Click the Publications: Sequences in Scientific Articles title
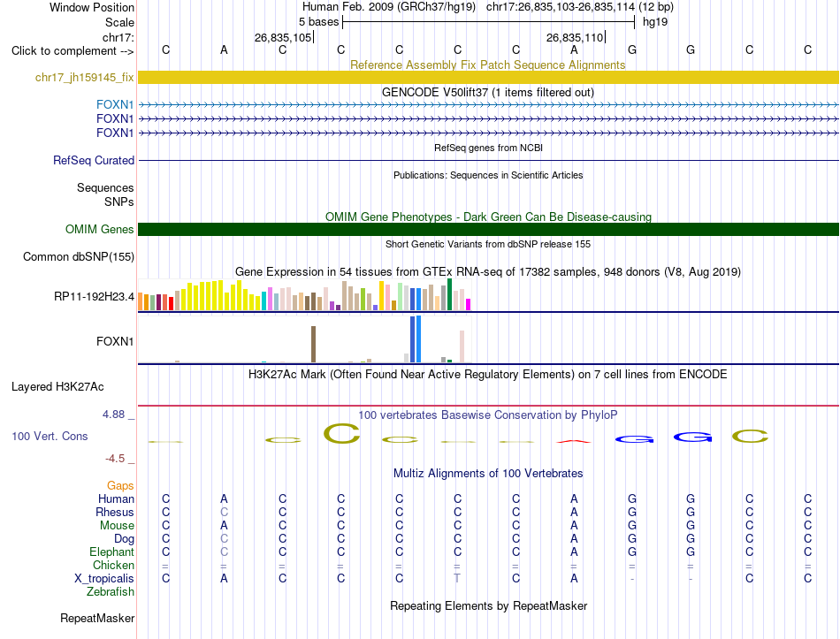Image resolution: width=840 pixels, height=639 pixels. (488, 175)
